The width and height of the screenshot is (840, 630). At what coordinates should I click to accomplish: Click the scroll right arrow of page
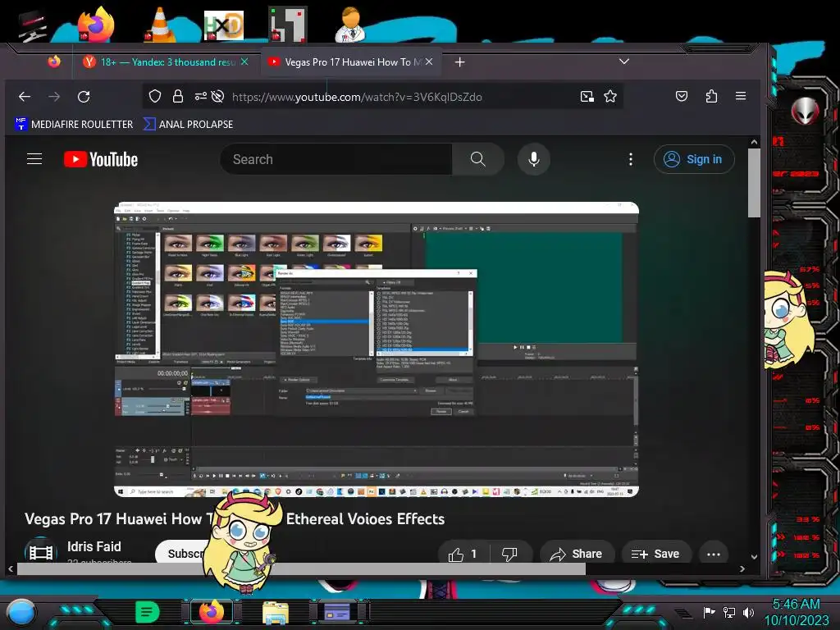[x=742, y=569]
